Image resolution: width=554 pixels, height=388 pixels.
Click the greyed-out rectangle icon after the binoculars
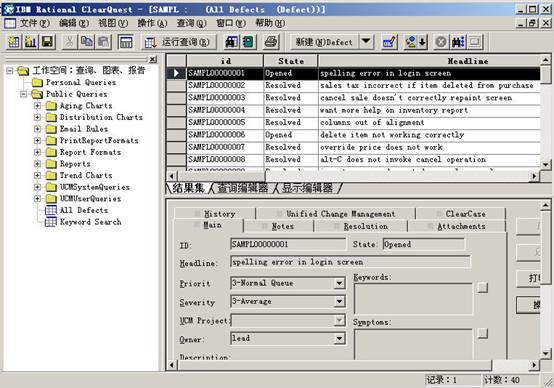pyautogui.click(x=475, y=42)
